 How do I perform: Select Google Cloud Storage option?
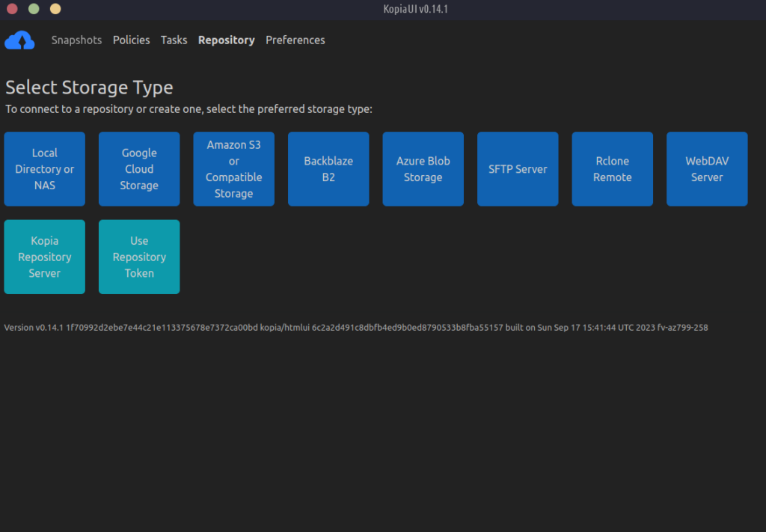139,169
